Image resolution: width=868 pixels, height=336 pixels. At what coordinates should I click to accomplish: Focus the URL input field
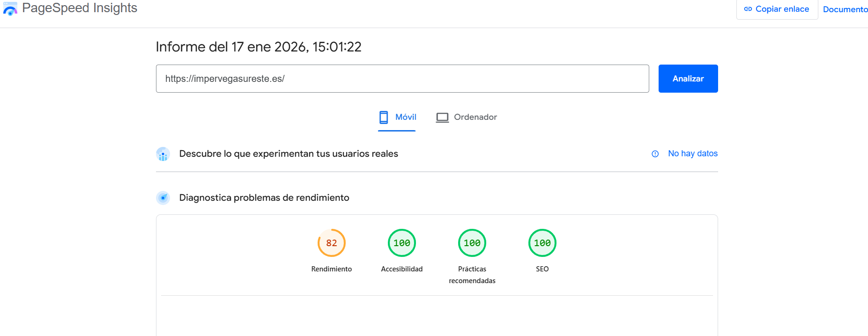click(x=402, y=79)
